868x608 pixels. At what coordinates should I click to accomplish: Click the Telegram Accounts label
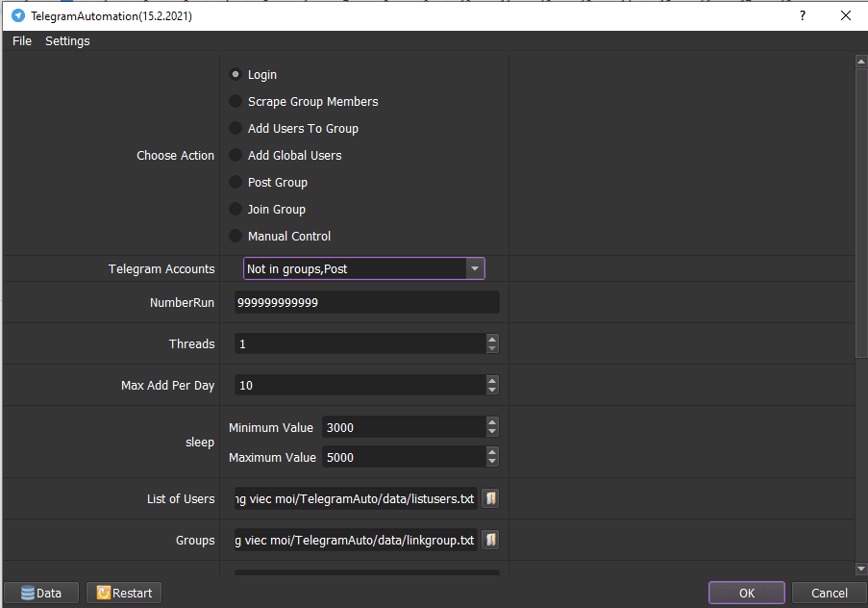[x=161, y=268]
